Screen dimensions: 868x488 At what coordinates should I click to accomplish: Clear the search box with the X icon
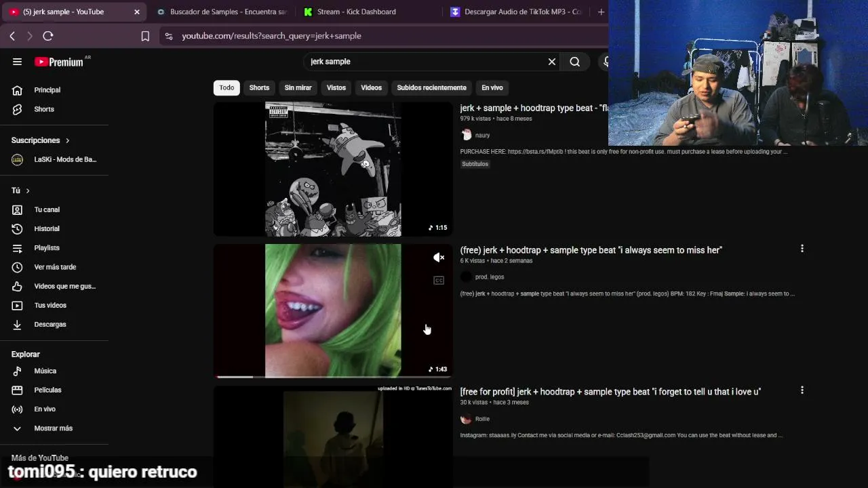[552, 62]
